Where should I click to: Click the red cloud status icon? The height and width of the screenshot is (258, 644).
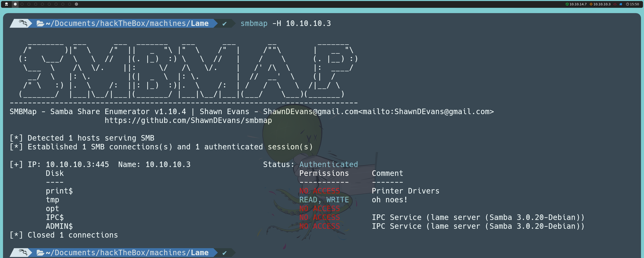click(x=615, y=4)
